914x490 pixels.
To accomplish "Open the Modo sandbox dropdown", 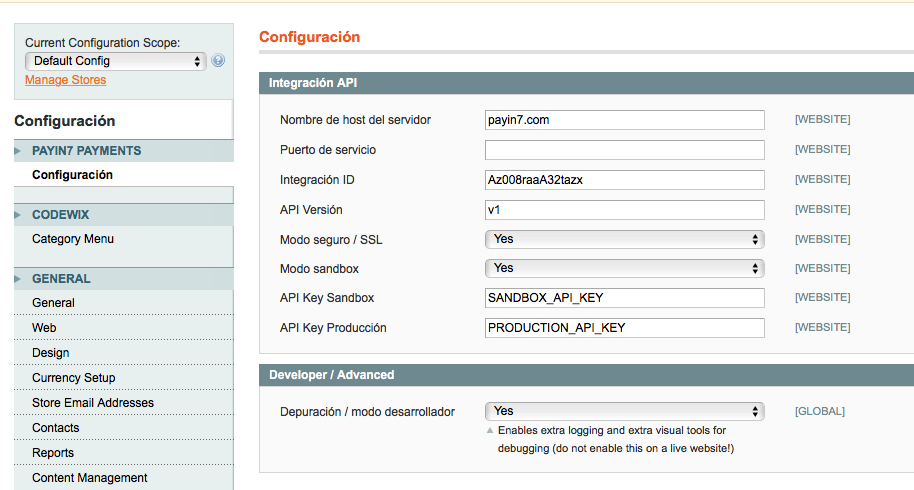I will pos(624,268).
